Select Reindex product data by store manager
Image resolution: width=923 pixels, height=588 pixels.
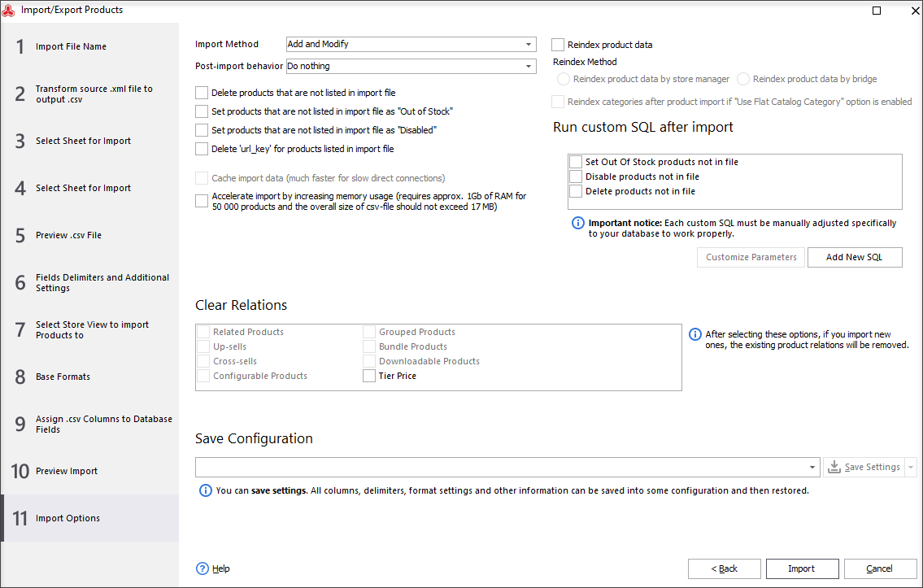pos(564,79)
